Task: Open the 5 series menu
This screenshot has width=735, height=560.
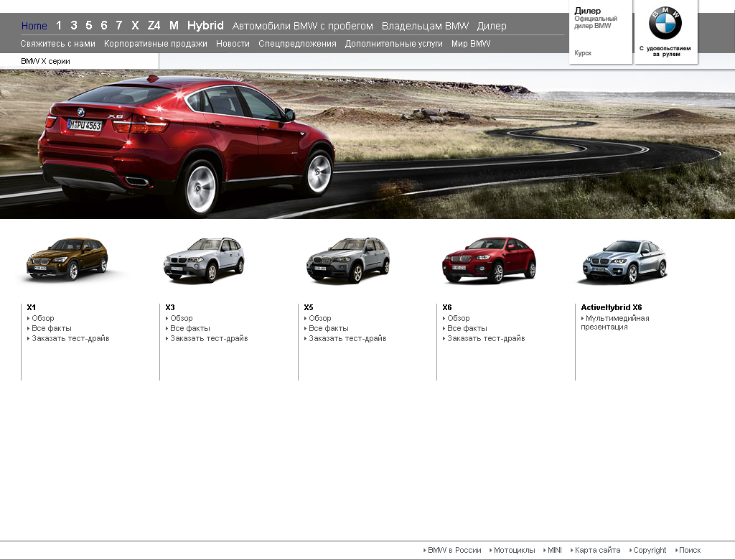Action: 88,25
